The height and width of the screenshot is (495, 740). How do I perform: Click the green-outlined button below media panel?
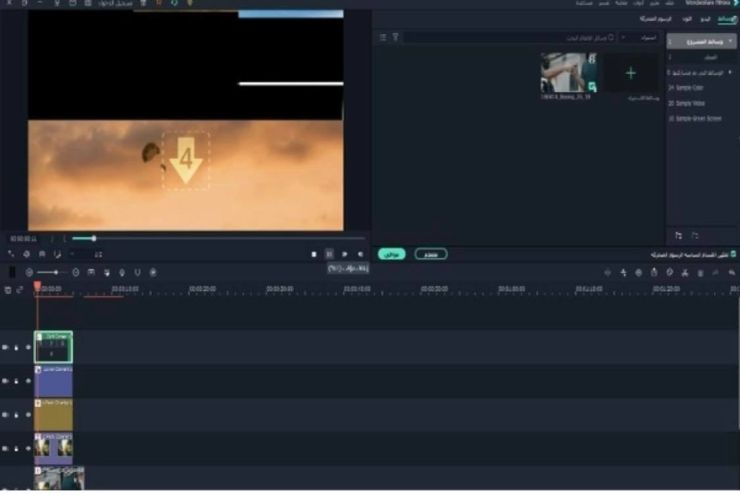point(430,254)
